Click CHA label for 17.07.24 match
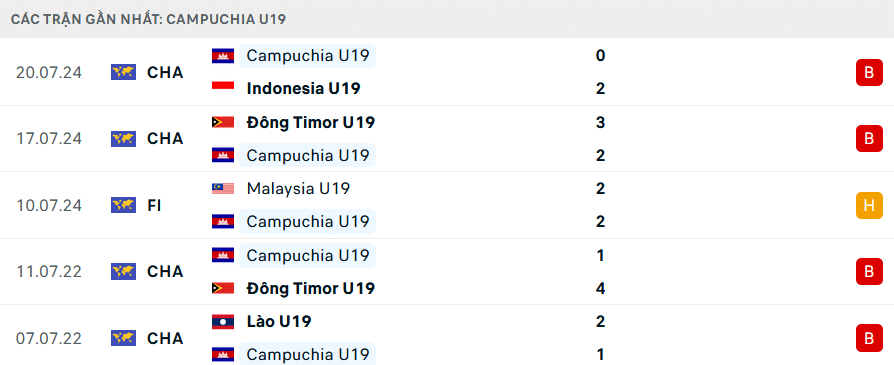 165,139
